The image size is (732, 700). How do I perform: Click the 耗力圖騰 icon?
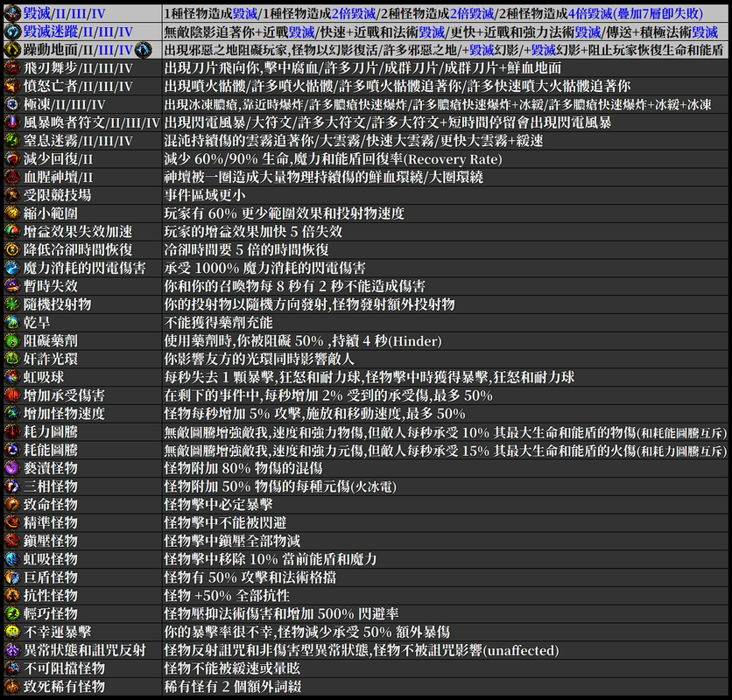(x=12, y=432)
